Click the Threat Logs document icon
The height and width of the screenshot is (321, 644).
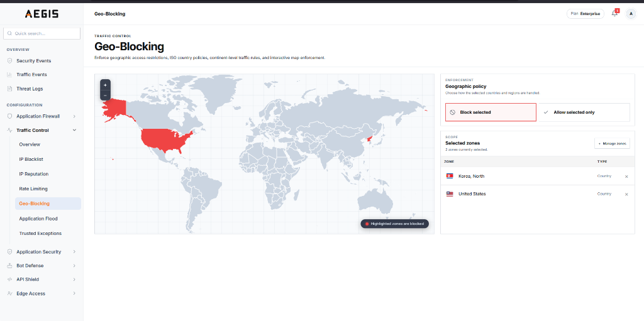10,89
